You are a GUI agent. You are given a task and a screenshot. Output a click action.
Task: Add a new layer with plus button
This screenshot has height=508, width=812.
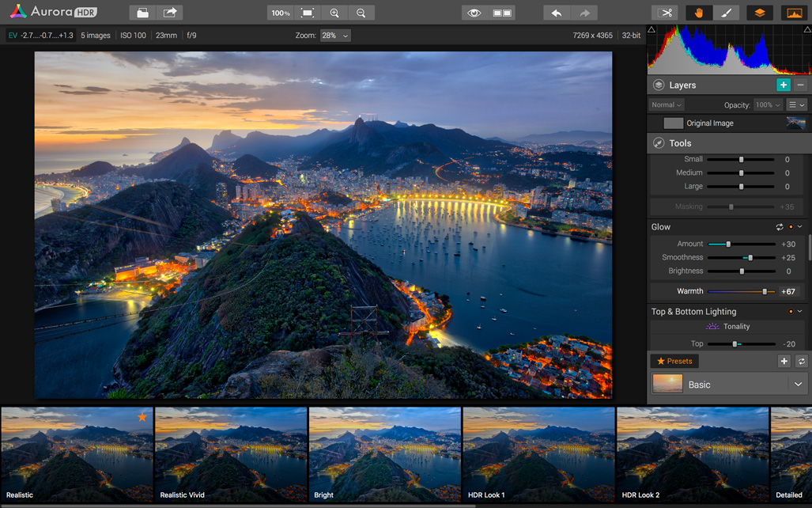(x=783, y=85)
